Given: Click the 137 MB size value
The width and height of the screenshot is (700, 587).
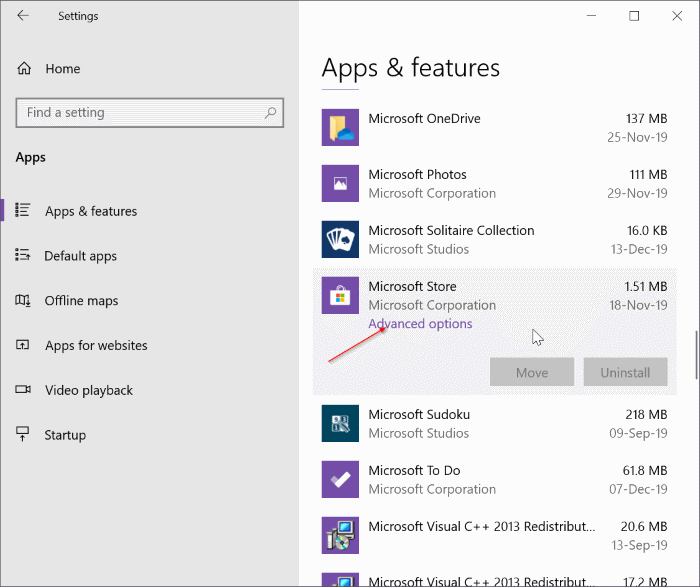Looking at the screenshot, I should coord(646,118).
